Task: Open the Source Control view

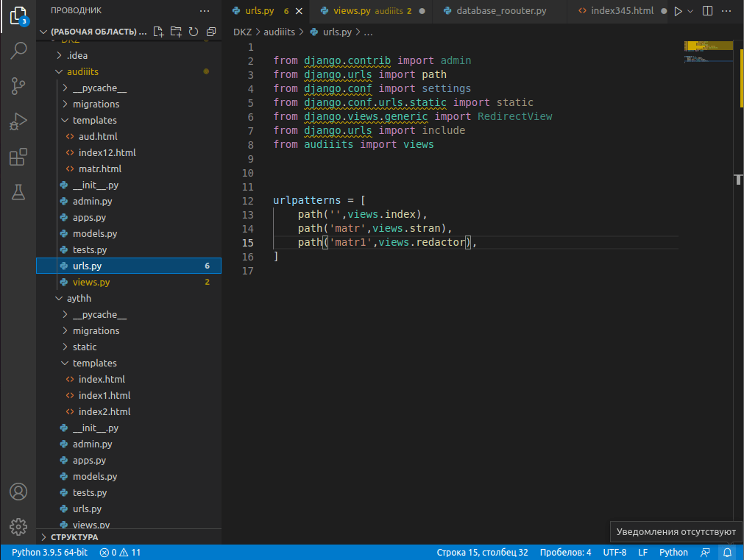Action: coord(18,85)
